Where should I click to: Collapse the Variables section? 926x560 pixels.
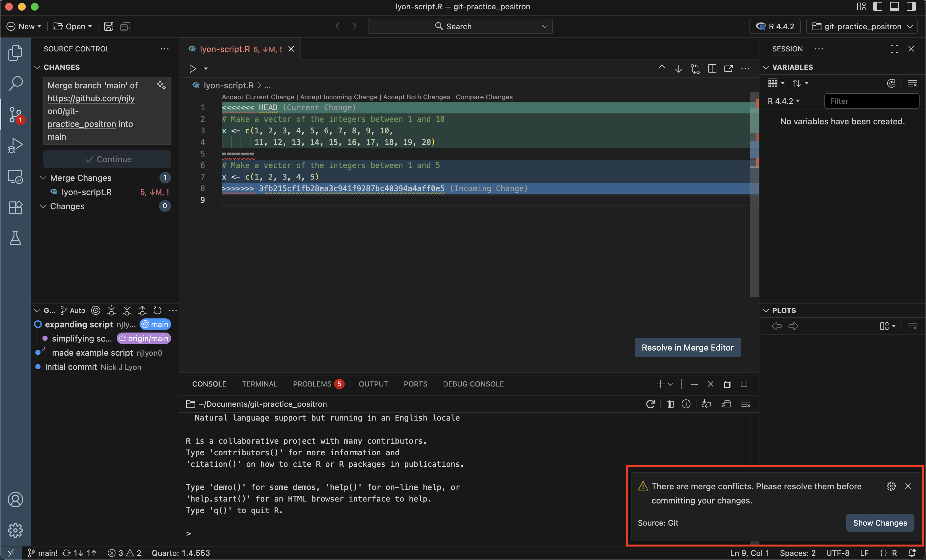[766, 67]
